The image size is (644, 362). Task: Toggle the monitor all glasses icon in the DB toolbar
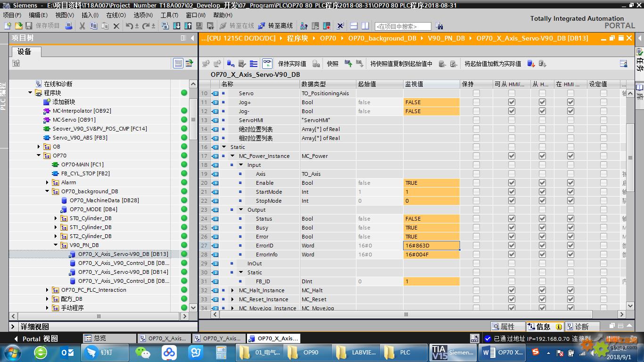(x=267, y=64)
